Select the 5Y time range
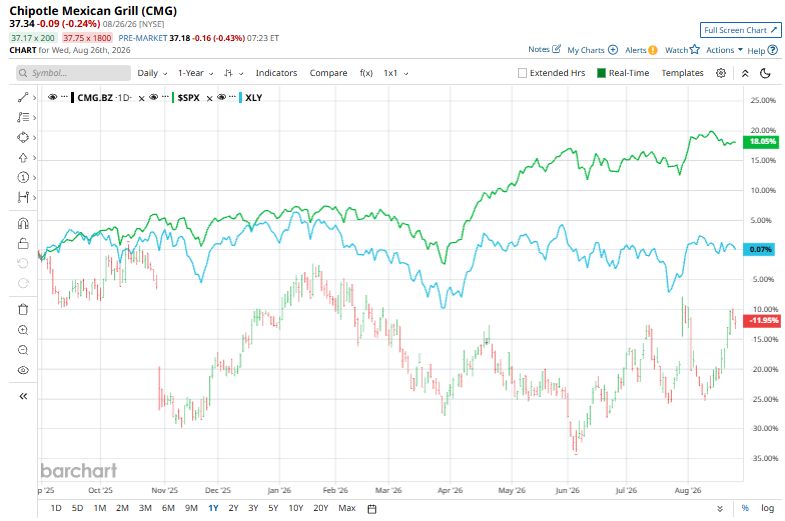The height and width of the screenshot is (521, 785). pos(273,508)
